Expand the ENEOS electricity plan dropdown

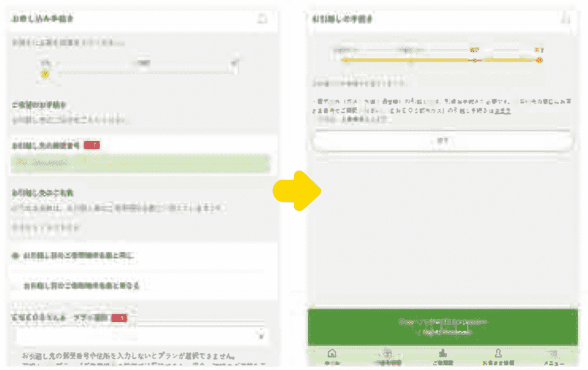pos(139,335)
